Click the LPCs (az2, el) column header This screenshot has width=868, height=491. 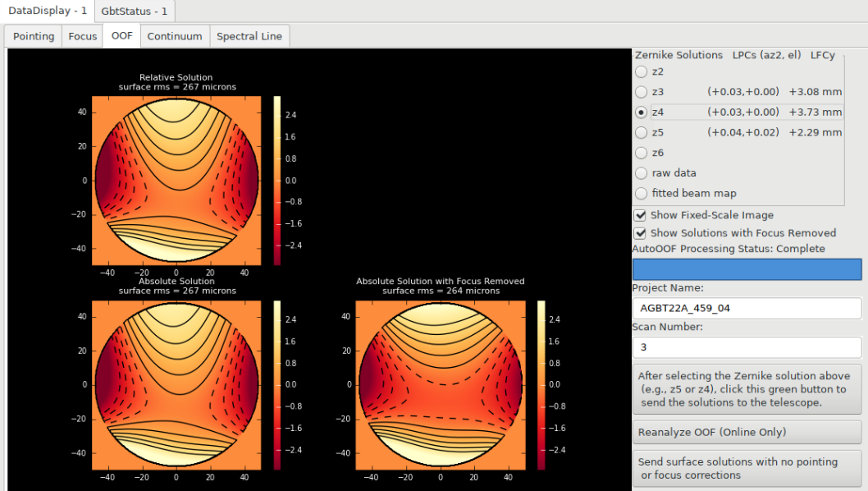point(767,55)
